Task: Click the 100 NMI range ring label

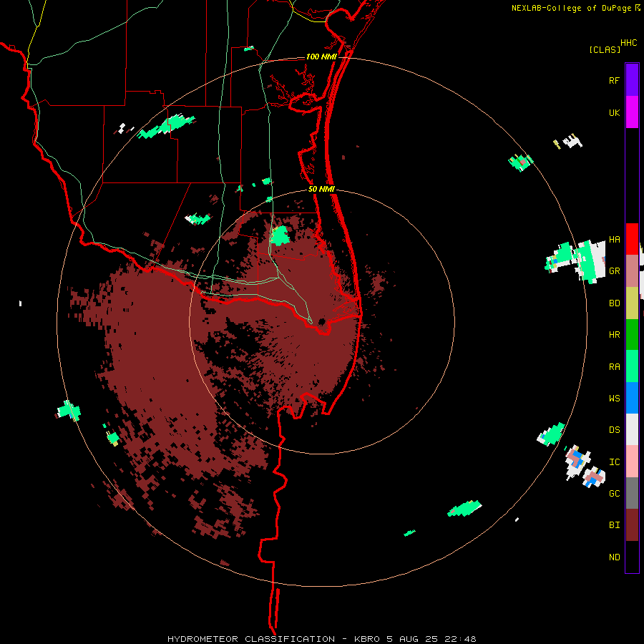Action: click(x=321, y=57)
